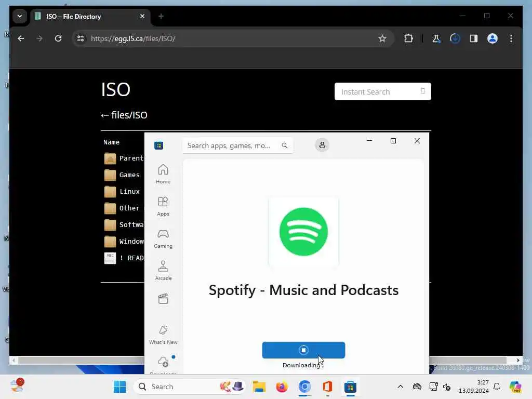Open site information icon in address bar

point(81,38)
